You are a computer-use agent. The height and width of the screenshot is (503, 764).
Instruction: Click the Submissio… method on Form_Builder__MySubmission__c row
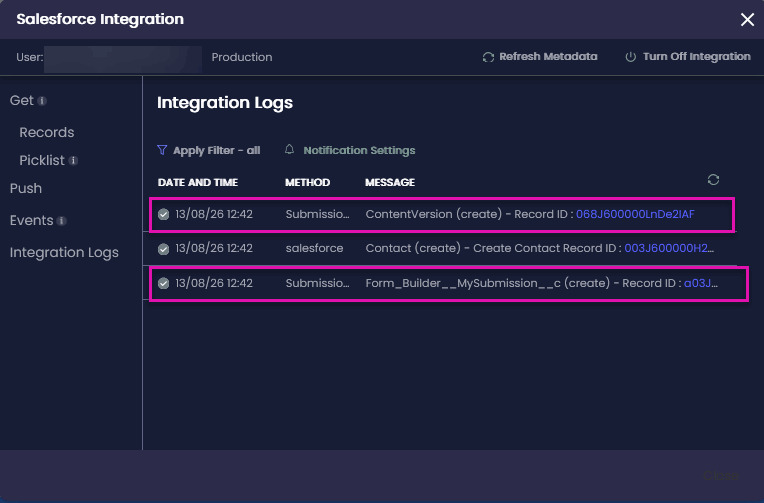click(x=317, y=283)
